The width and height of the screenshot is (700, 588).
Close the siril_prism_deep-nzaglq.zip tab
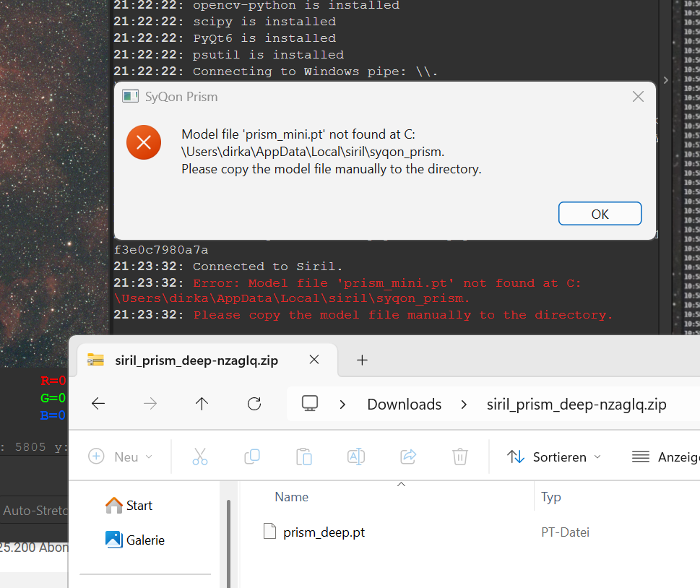[314, 360]
